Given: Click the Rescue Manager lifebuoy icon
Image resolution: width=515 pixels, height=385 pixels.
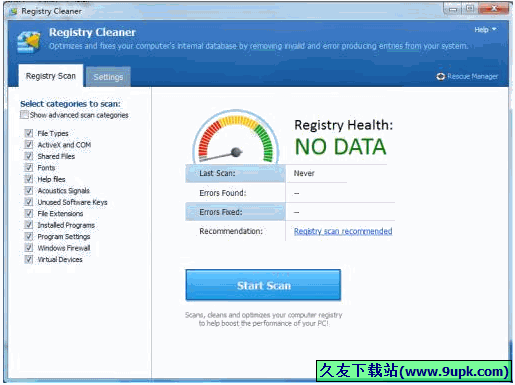Looking at the screenshot, I should click(440, 76).
